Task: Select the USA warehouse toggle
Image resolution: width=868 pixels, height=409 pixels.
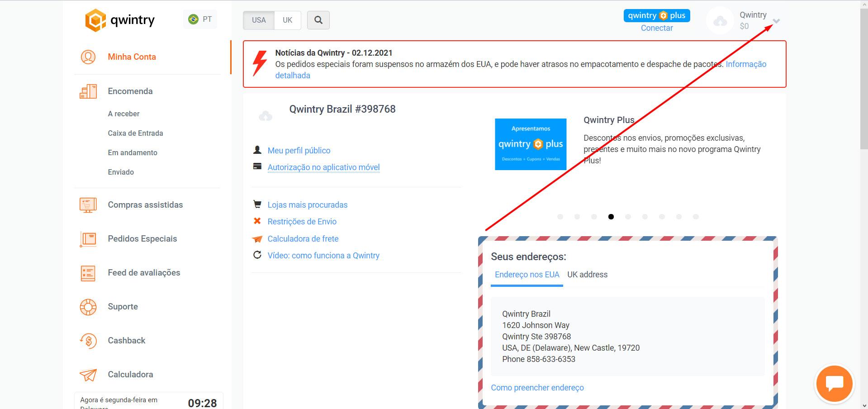Action: (x=259, y=20)
